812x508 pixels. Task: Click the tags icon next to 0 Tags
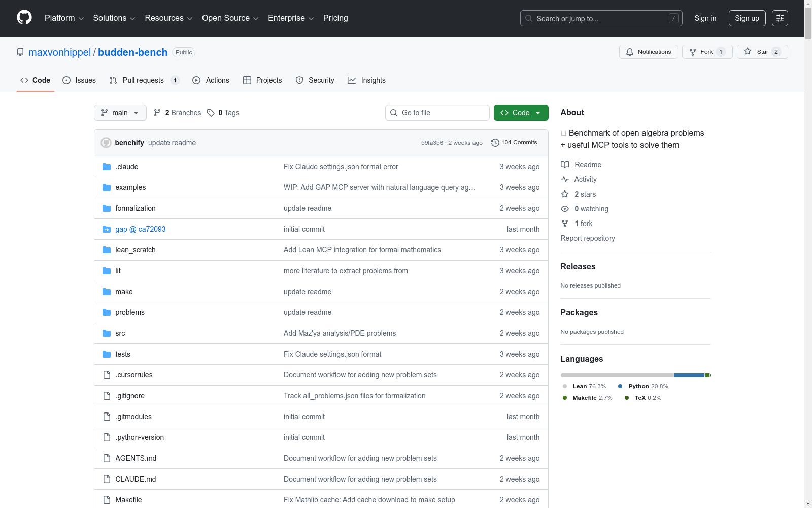[211, 113]
